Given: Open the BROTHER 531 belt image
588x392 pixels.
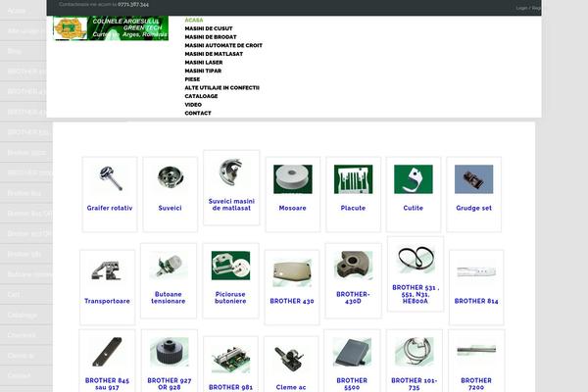Looking at the screenshot, I should click(x=416, y=259).
